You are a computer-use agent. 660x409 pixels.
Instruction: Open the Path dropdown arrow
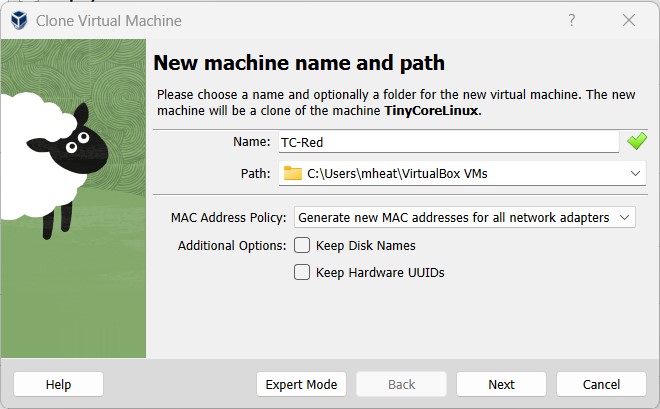[x=635, y=173]
